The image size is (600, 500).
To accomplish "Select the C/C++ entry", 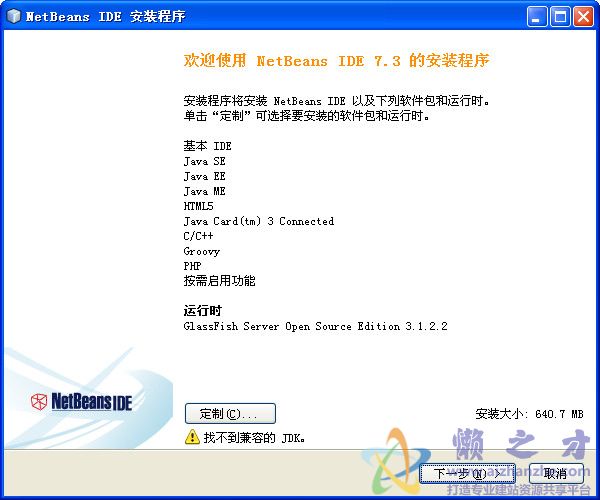I will click(198, 236).
